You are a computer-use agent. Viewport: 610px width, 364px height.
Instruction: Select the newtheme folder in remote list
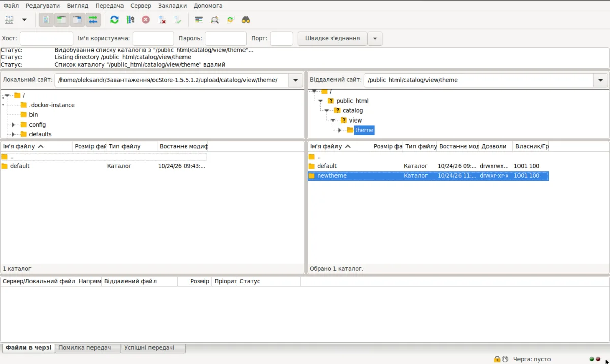point(428,176)
